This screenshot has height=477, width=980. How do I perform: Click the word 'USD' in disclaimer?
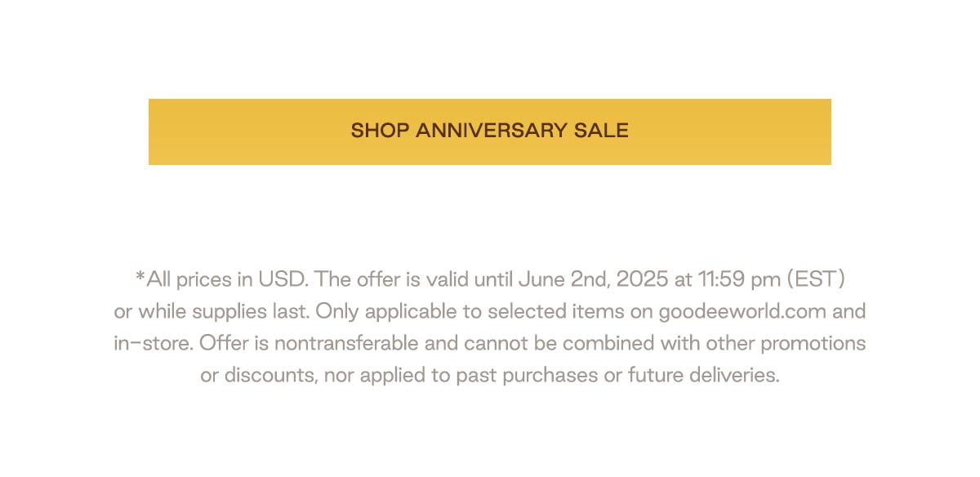(283, 279)
